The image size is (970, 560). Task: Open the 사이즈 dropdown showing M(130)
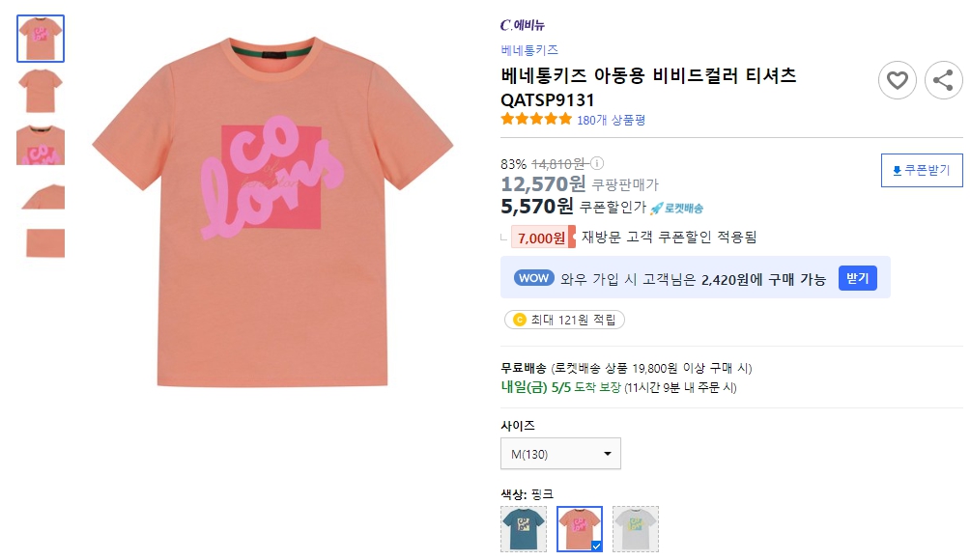point(560,453)
